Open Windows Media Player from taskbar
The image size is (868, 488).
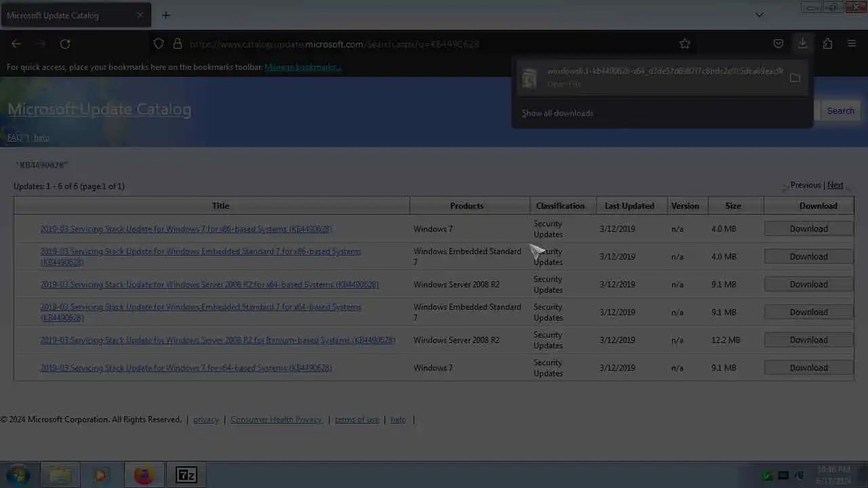click(x=100, y=475)
